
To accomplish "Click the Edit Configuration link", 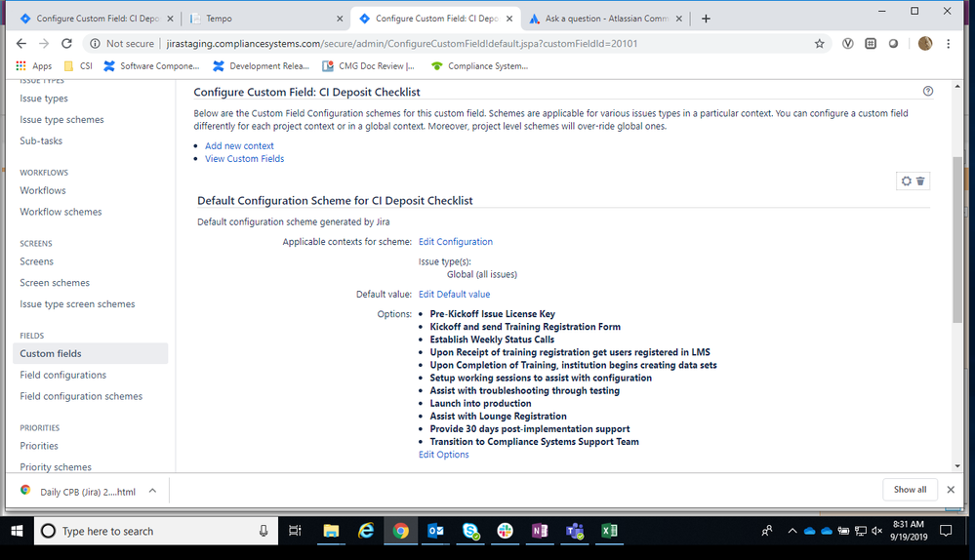I will pyautogui.click(x=455, y=242).
